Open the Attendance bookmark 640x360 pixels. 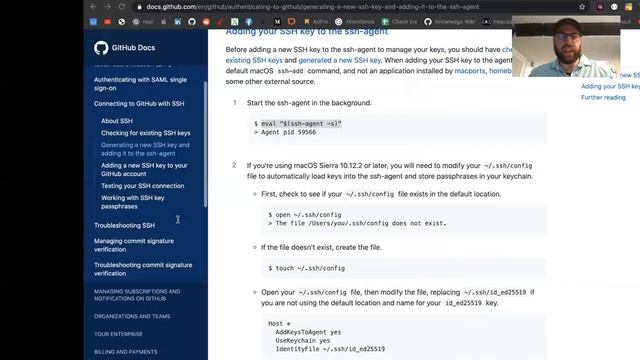pyautogui.click(x=354, y=22)
